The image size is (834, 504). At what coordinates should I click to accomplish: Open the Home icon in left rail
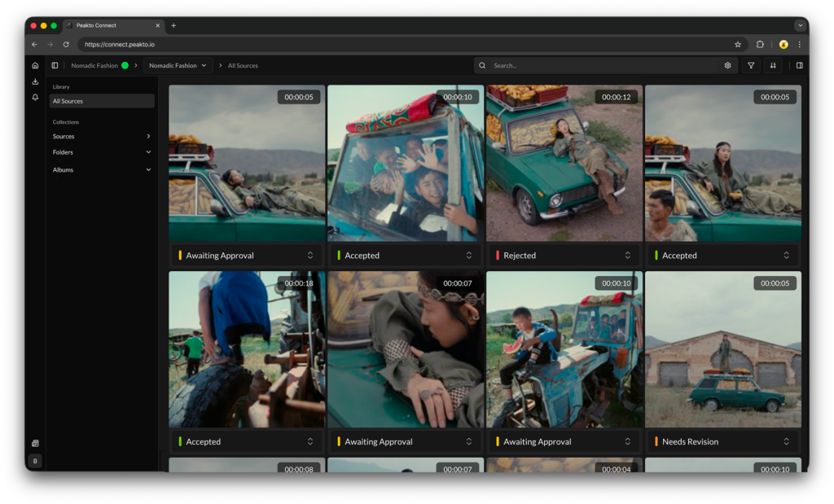pyautogui.click(x=35, y=65)
